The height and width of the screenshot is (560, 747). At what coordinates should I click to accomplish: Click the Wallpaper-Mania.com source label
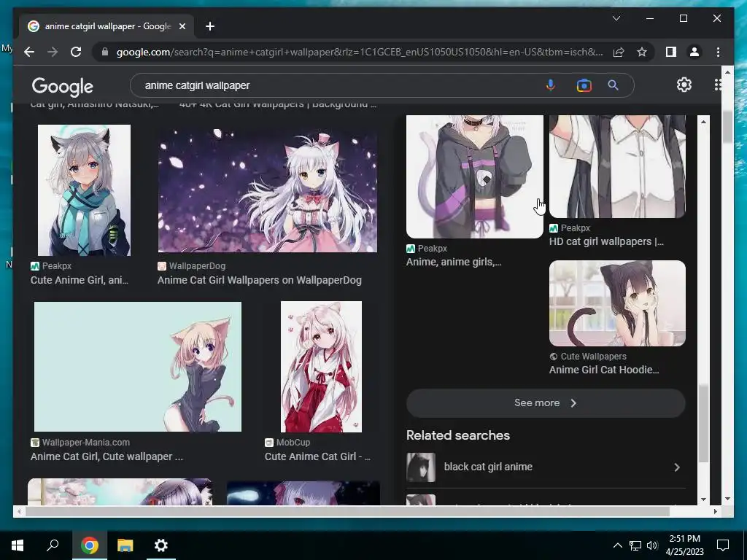pos(86,443)
